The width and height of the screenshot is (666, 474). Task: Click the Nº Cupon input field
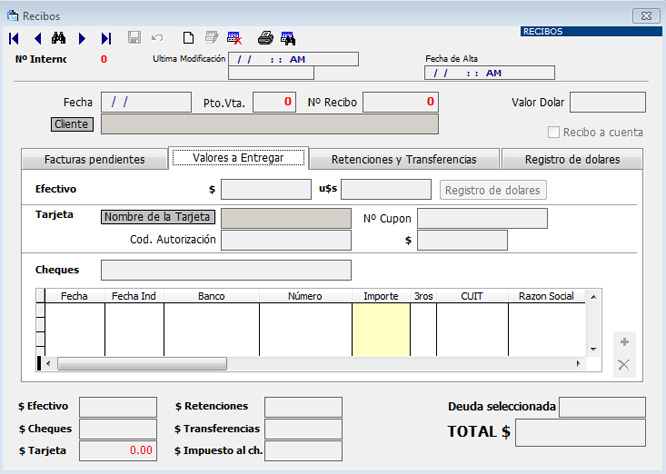click(482, 218)
